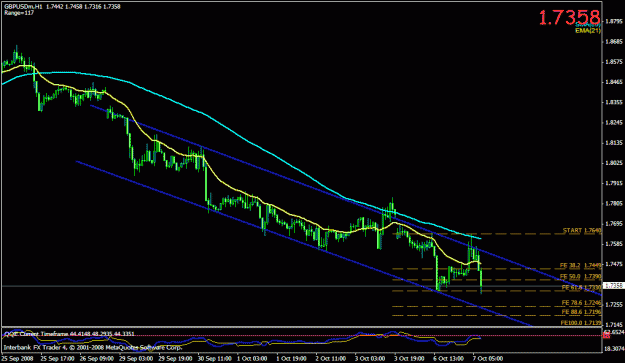Click the Range=117 label
The height and width of the screenshot is (363, 625).
point(19,13)
